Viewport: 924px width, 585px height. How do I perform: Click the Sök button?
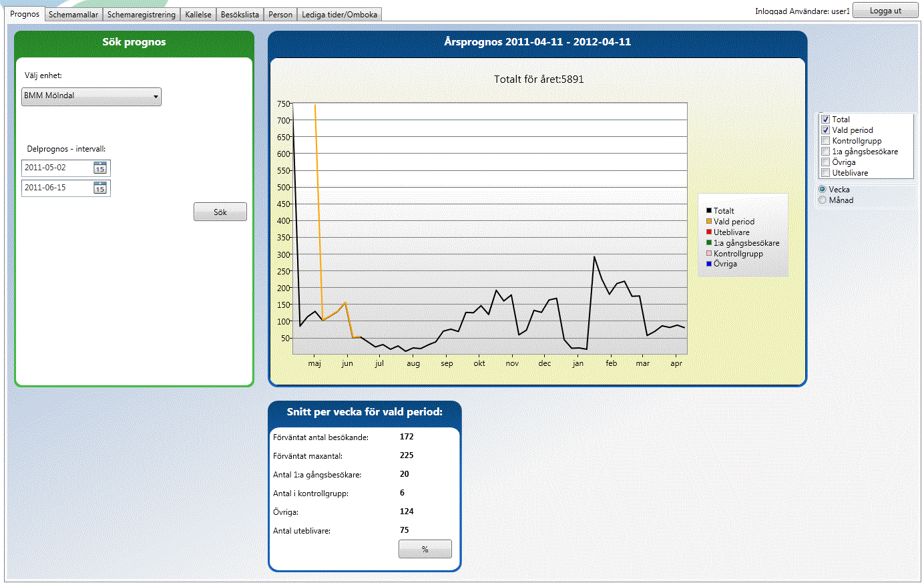220,212
